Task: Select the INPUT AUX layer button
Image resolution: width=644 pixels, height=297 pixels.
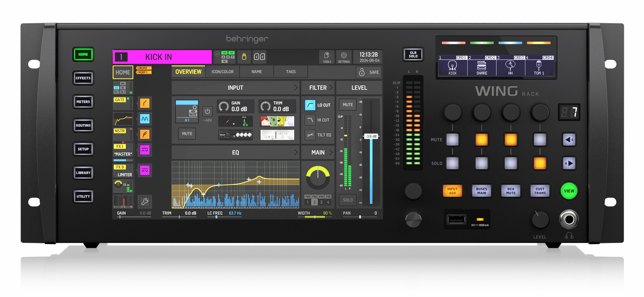Action: pyautogui.click(x=452, y=191)
